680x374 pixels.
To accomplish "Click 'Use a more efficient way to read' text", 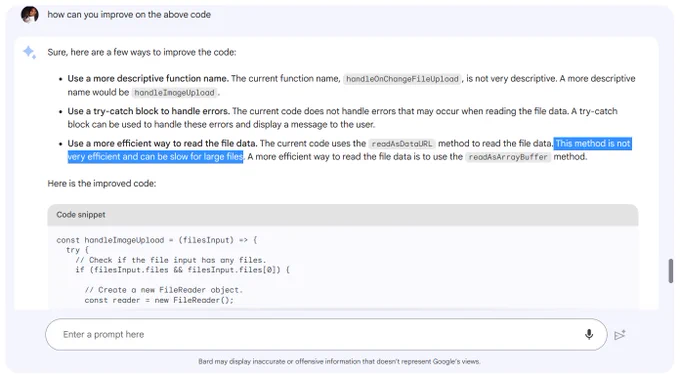I will (x=162, y=144).
